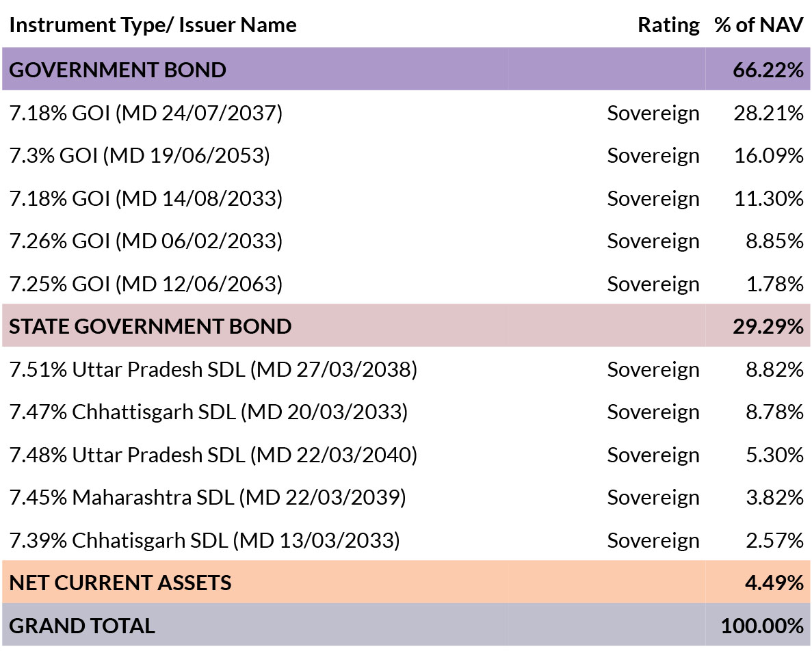Click the 7.26% GOI (MD 06/02/2033) row

(406, 241)
